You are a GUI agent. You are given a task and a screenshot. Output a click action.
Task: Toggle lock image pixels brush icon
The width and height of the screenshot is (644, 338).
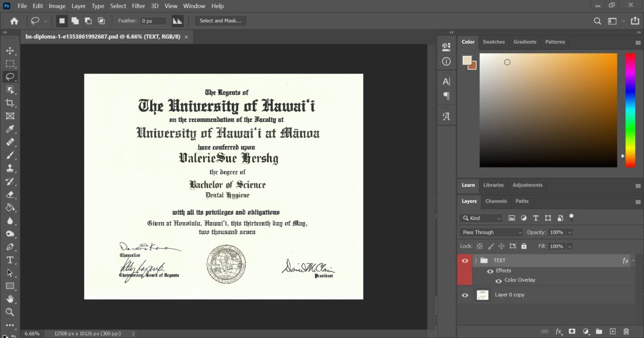(491, 246)
